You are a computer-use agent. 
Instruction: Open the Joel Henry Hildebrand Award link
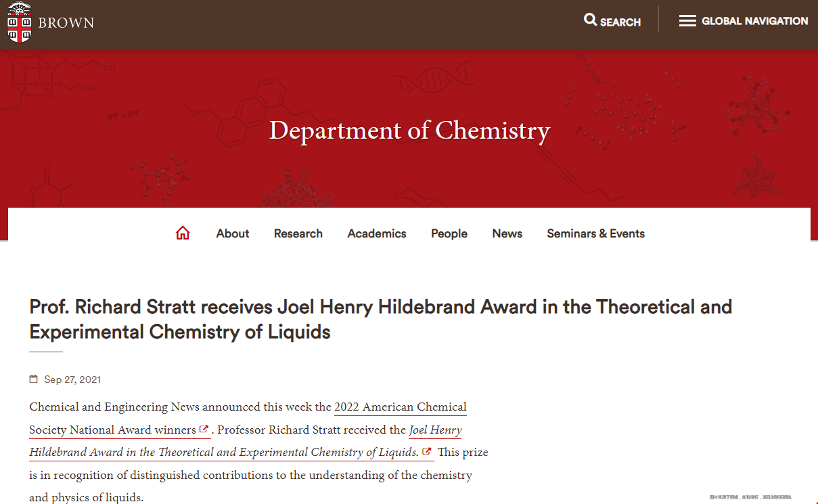click(435, 430)
